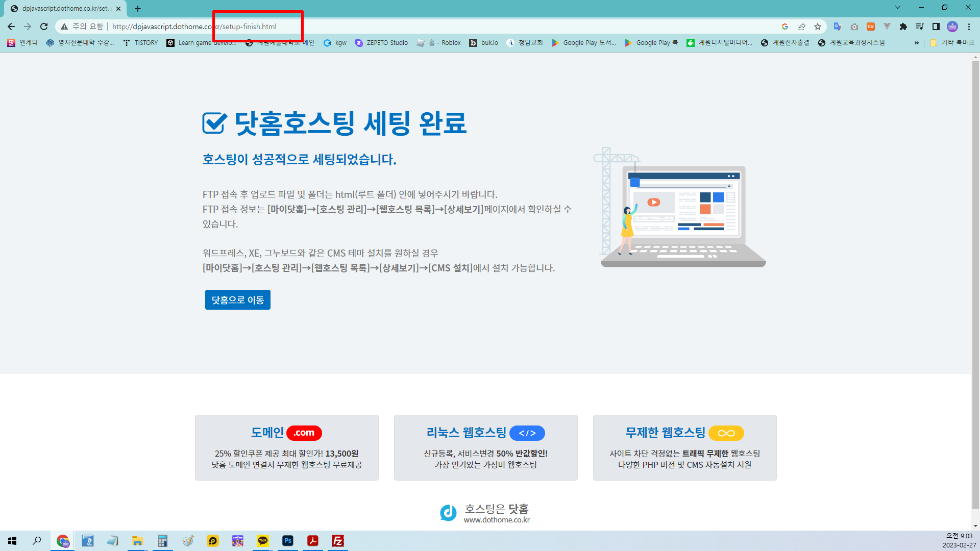Click the share page icon in address bar
Image resolution: width=980 pixels, height=551 pixels.
(x=801, y=27)
